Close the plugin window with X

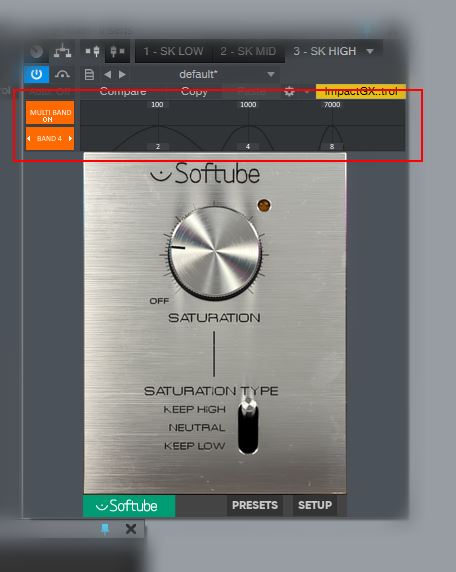pos(131,529)
